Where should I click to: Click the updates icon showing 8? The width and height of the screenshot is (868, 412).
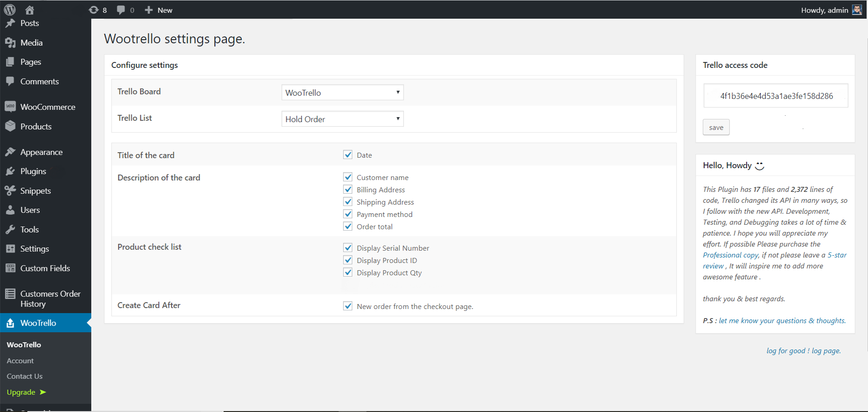[x=93, y=10]
